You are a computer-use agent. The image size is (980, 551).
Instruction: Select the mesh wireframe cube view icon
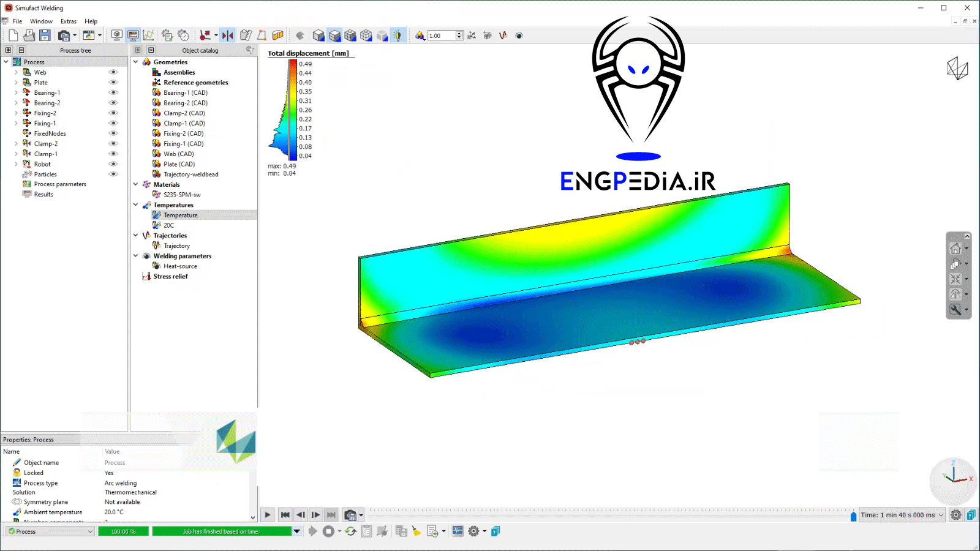point(350,36)
